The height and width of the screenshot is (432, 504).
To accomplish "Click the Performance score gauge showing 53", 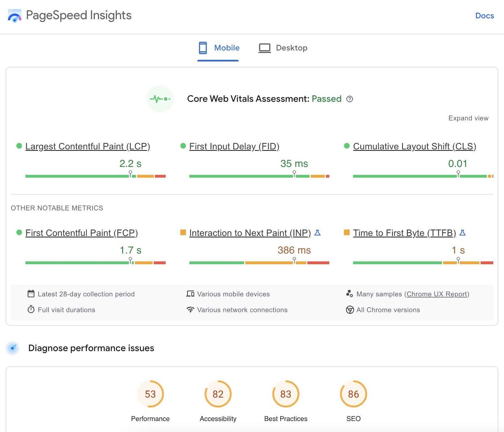I will coord(150,394).
